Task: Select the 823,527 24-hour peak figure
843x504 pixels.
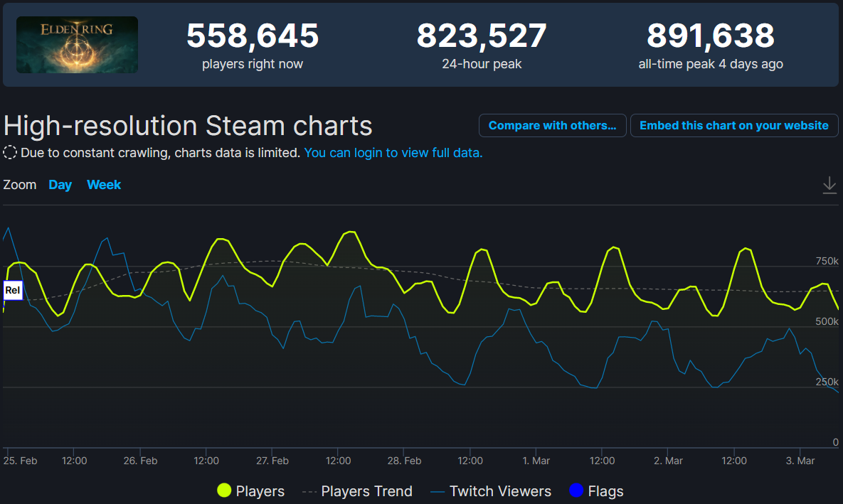Action: [482, 36]
